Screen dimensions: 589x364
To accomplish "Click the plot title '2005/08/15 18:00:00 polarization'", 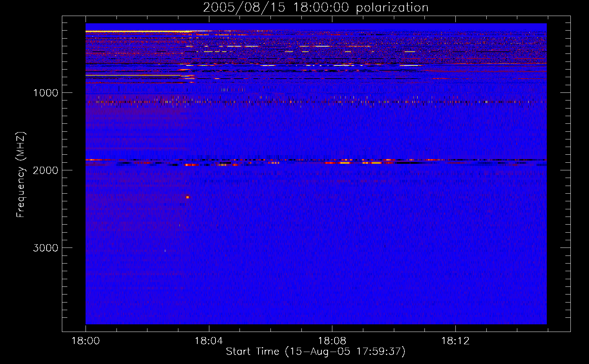I will tap(316, 7).
